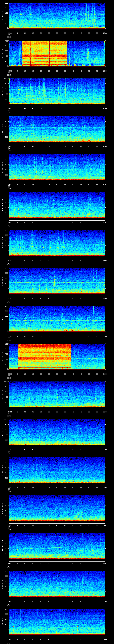Click the 2:20:00 start time label
This screenshot has height=644, width=114.
pyautogui.click(x=9, y=260)
